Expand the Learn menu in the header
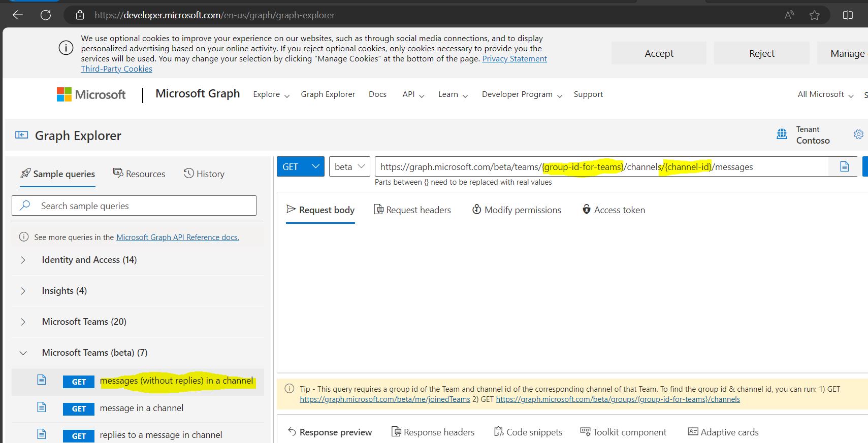 point(453,94)
